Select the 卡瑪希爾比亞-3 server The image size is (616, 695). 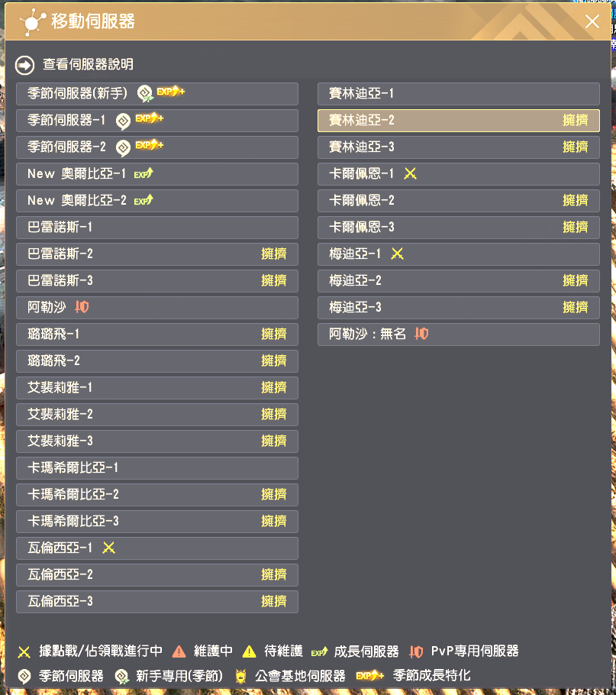pos(157,521)
